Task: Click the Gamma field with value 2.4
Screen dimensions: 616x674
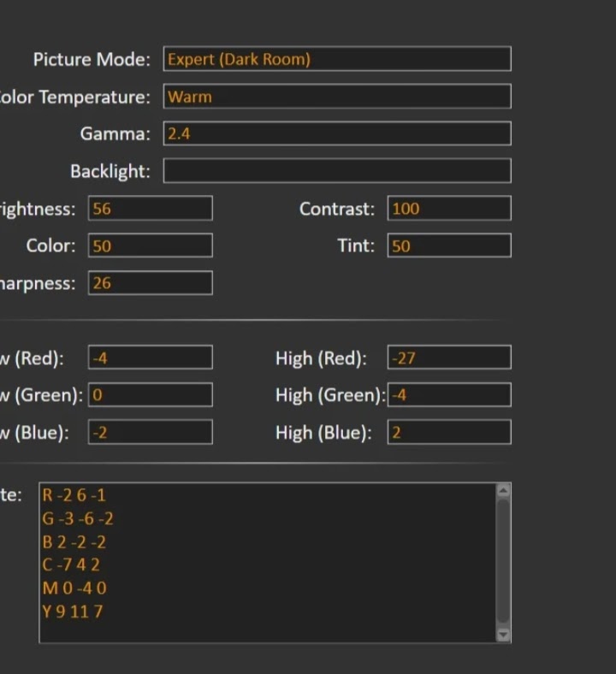Action: [337, 133]
